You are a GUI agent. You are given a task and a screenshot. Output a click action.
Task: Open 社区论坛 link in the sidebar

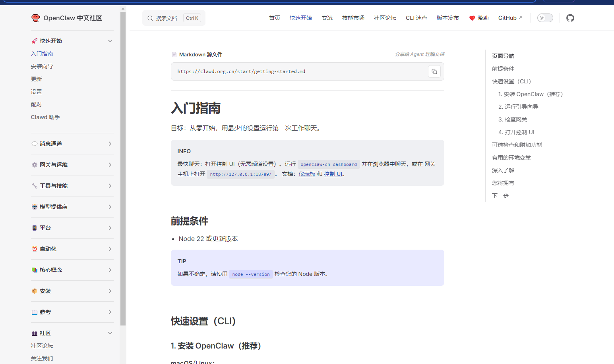(42, 346)
